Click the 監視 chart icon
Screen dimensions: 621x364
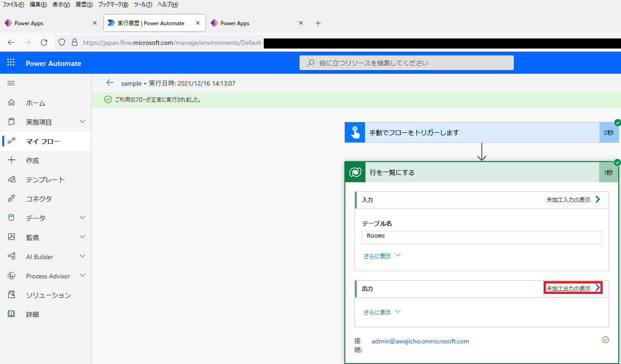[x=11, y=237]
